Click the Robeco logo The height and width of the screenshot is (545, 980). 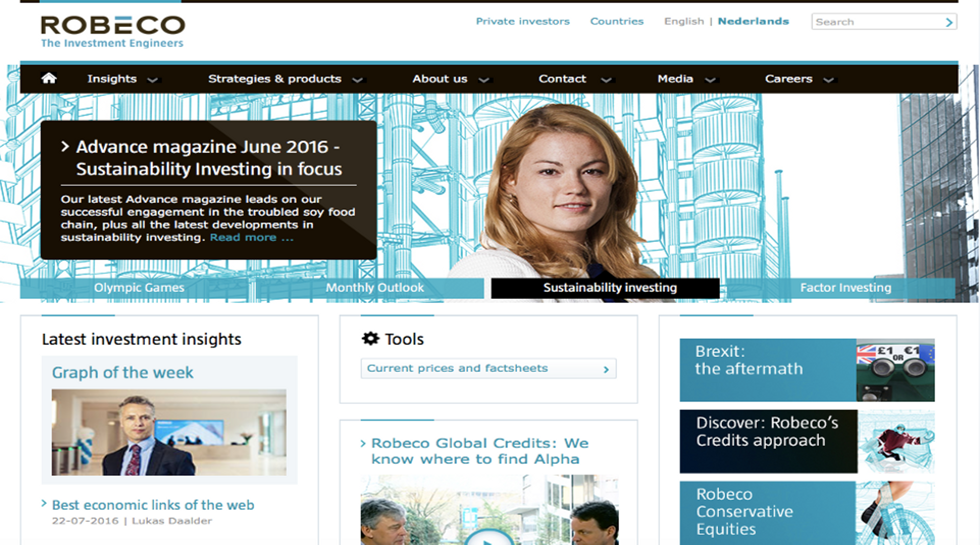pos(112,28)
